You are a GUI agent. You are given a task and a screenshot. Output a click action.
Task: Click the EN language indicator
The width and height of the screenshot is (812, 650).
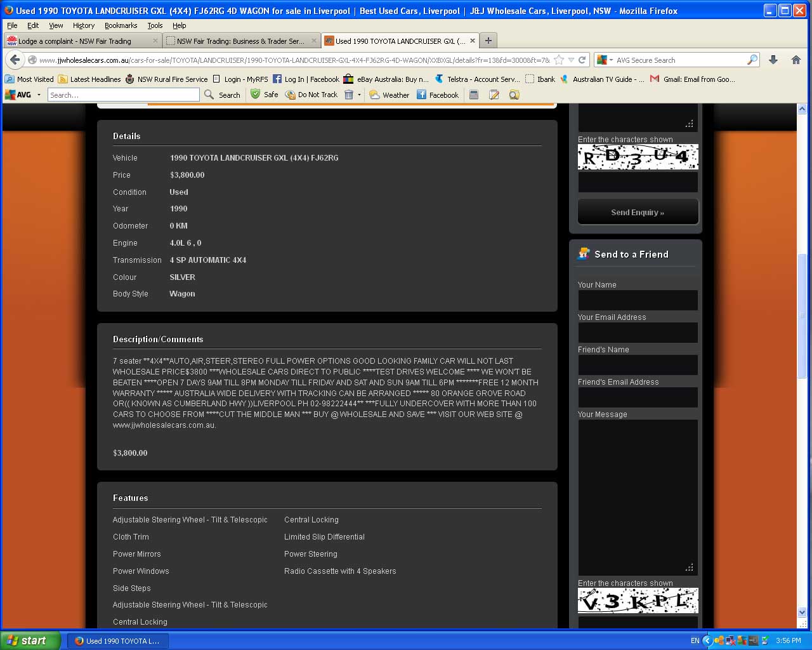pyautogui.click(x=695, y=640)
